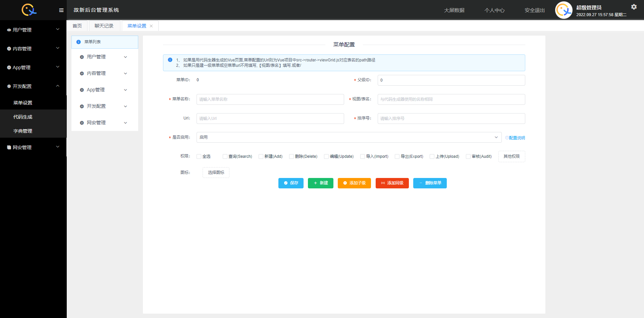
Task: Click the super admin avatar image
Action: [x=563, y=10]
